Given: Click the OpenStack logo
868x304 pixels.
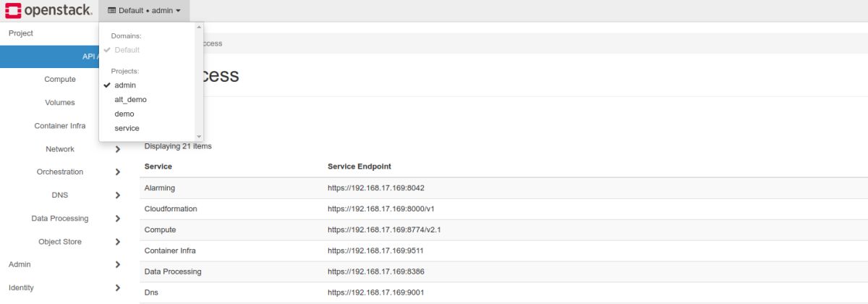Looking at the screenshot, I should click(x=48, y=10).
